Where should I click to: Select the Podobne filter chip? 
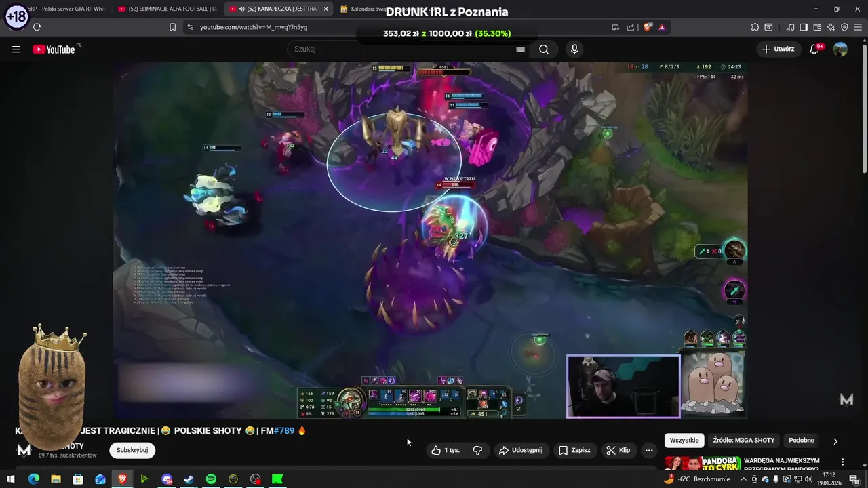pyautogui.click(x=801, y=441)
